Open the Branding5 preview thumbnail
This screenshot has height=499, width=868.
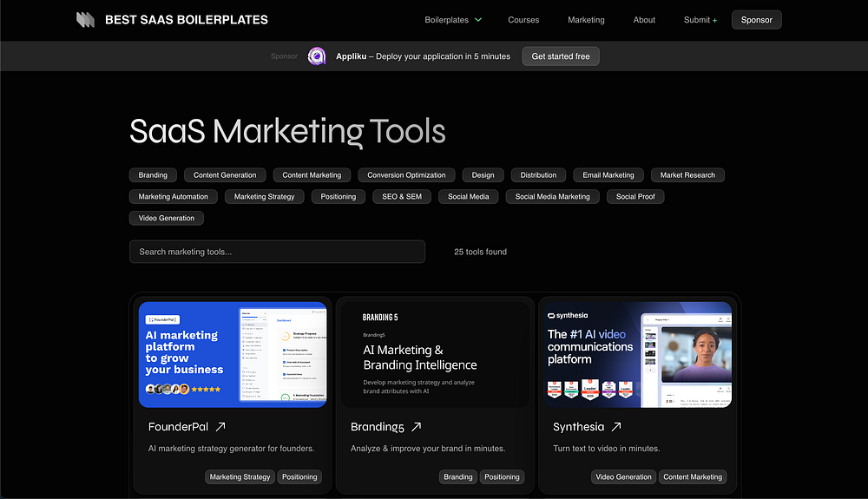tap(435, 355)
